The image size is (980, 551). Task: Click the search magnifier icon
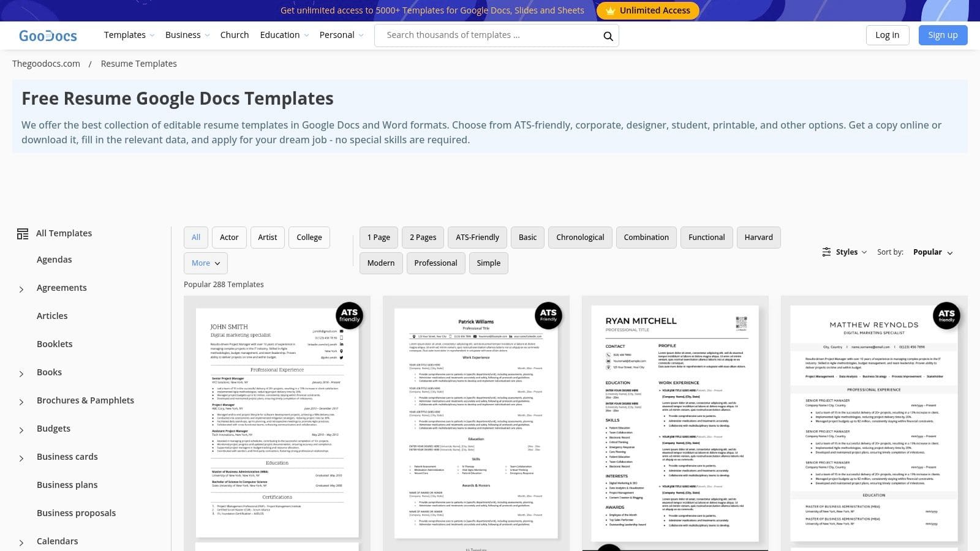[x=608, y=36]
